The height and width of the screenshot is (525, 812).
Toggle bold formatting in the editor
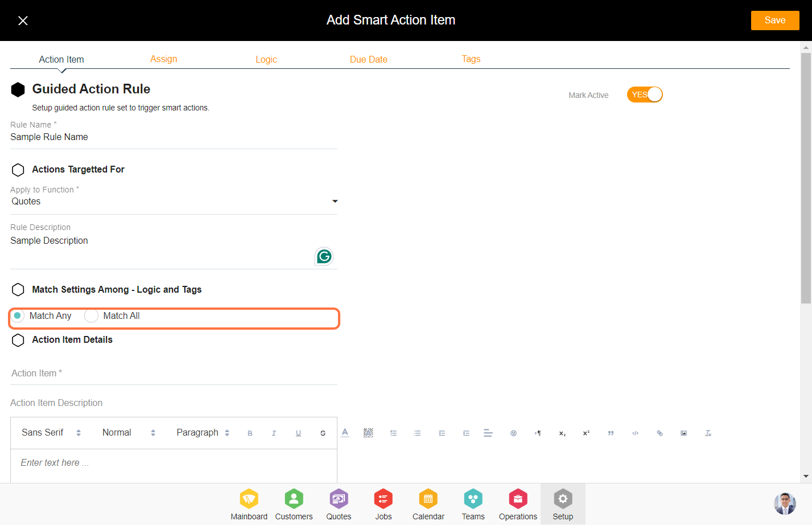coord(250,433)
